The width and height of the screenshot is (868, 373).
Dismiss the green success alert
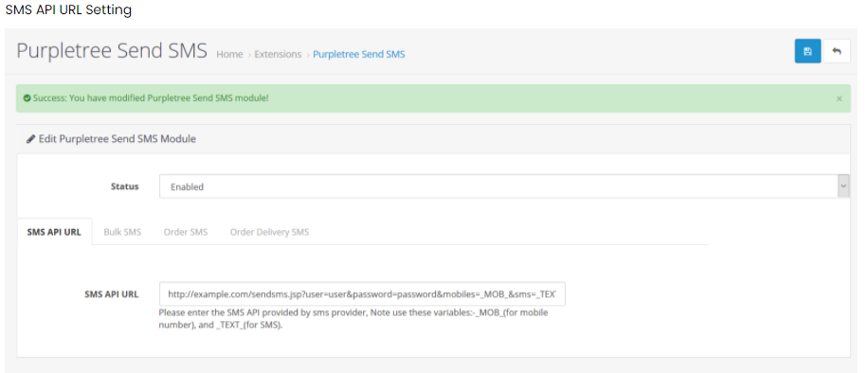click(839, 98)
